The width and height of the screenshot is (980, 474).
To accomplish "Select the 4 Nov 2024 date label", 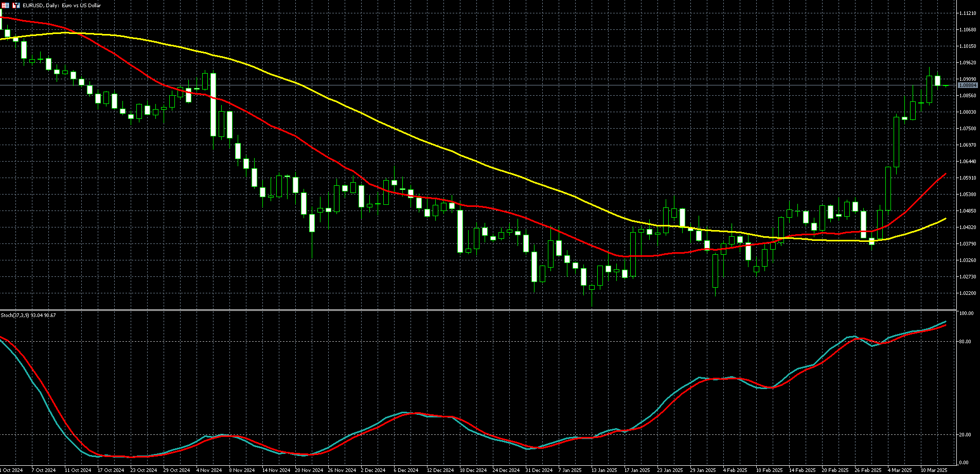I will (209, 470).
